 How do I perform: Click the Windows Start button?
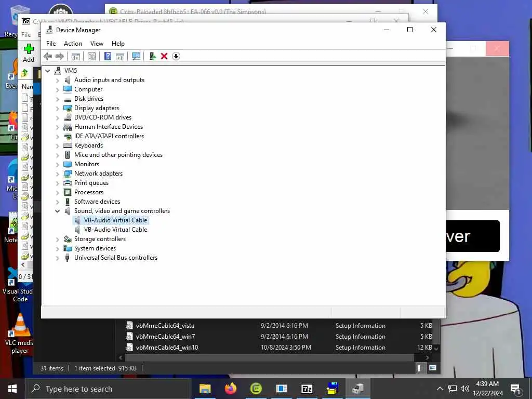point(12,389)
